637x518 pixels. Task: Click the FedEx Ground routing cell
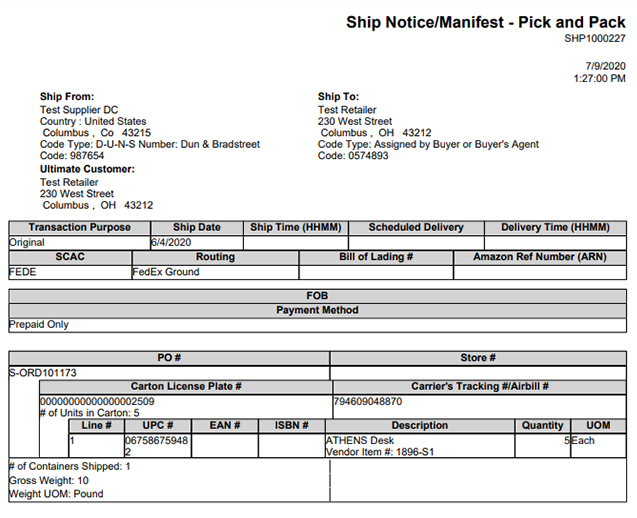click(x=166, y=272)
